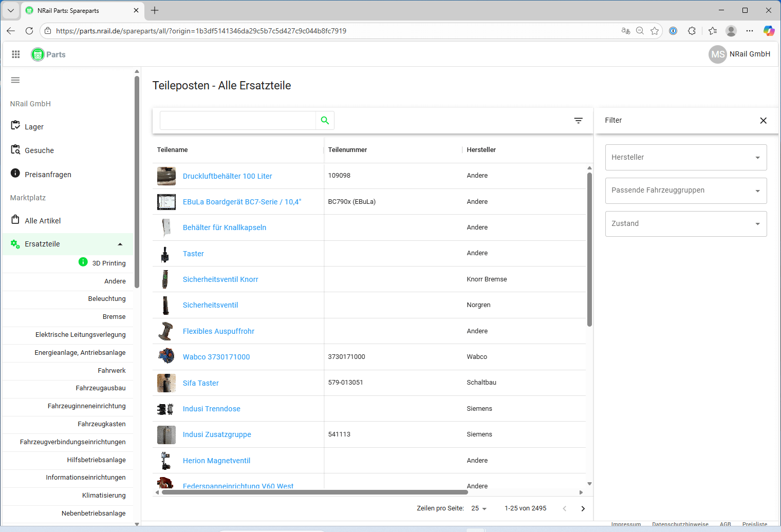Collapse sidebar with hamburger menu icon
Viewport: 781px width, 532px height.
[15, 80]
